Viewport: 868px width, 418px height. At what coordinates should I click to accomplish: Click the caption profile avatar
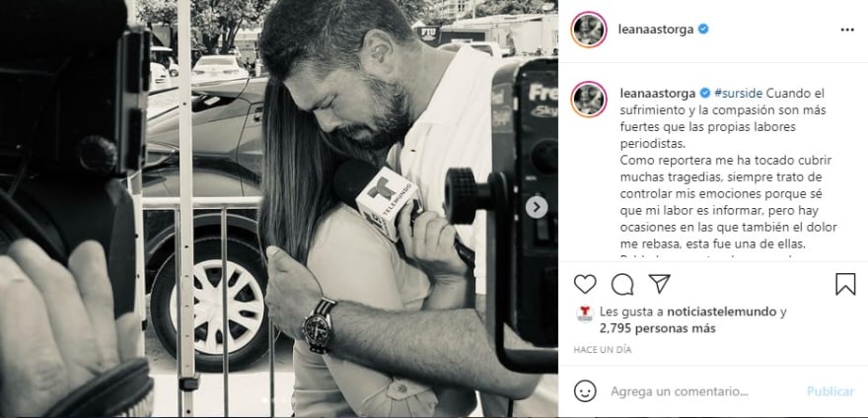[589, 100]
